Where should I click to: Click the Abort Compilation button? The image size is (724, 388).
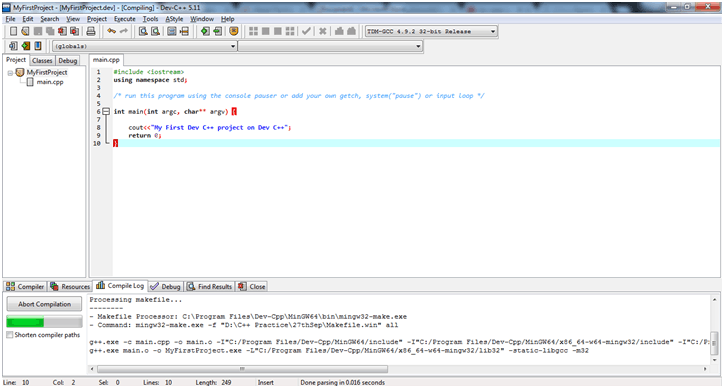44,304
